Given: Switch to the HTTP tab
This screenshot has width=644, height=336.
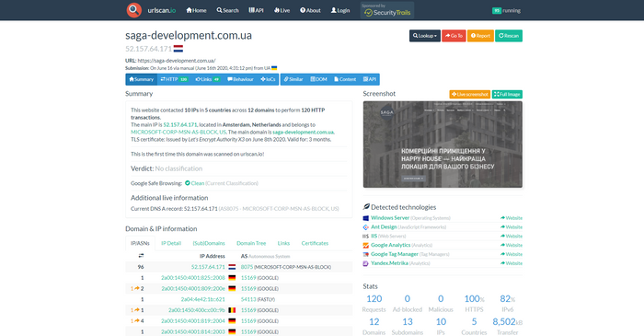Looking at the screenshot, I should (174, 79).
